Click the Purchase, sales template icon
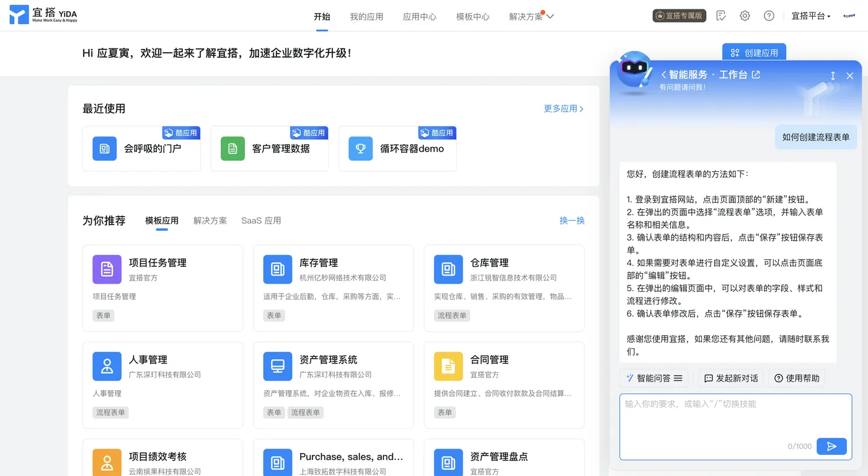The image size is (868, 476). (x=278, y=462)
